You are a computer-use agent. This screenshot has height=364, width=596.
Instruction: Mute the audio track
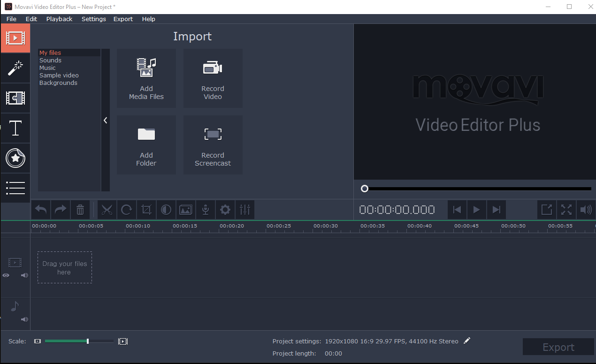[24, 319]
